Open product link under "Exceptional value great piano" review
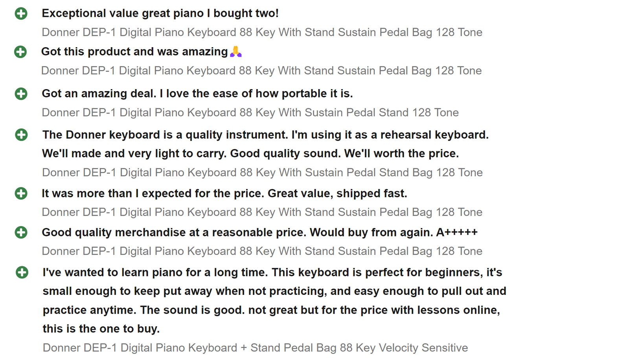Image resolution: width=629 pixels, height=364 pixels. 262,32
